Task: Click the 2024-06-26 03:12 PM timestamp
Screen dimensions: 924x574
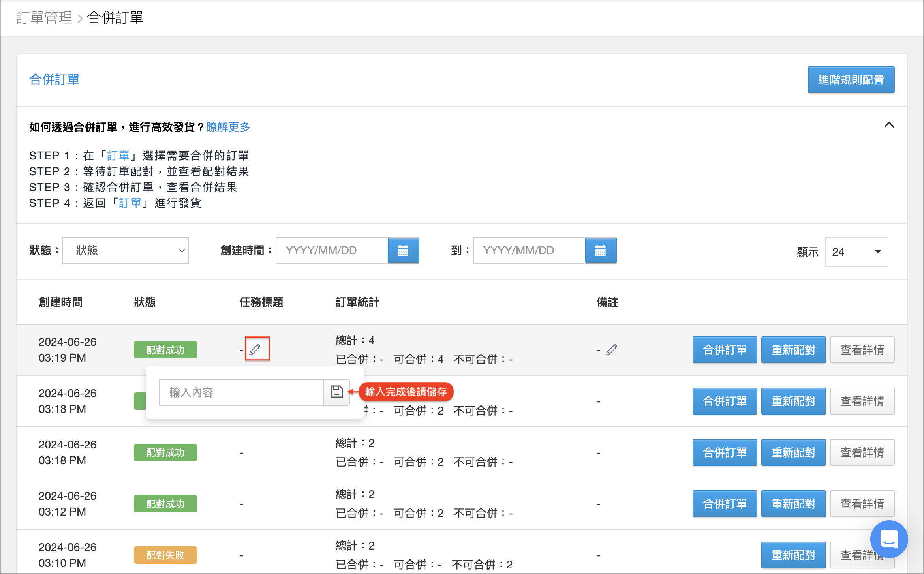Action: (x=68, y=504)
